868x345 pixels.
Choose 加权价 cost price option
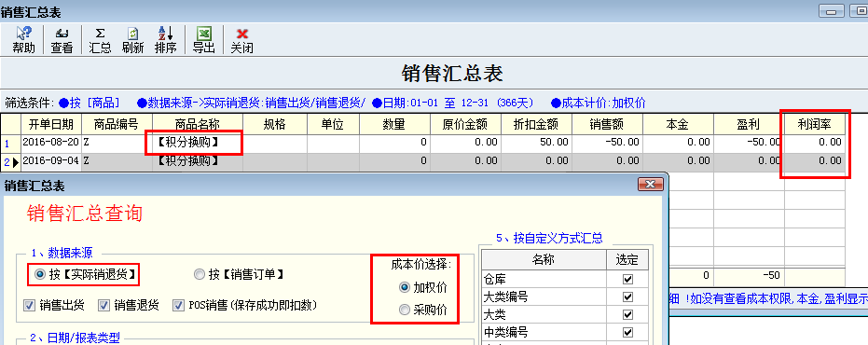423,287
